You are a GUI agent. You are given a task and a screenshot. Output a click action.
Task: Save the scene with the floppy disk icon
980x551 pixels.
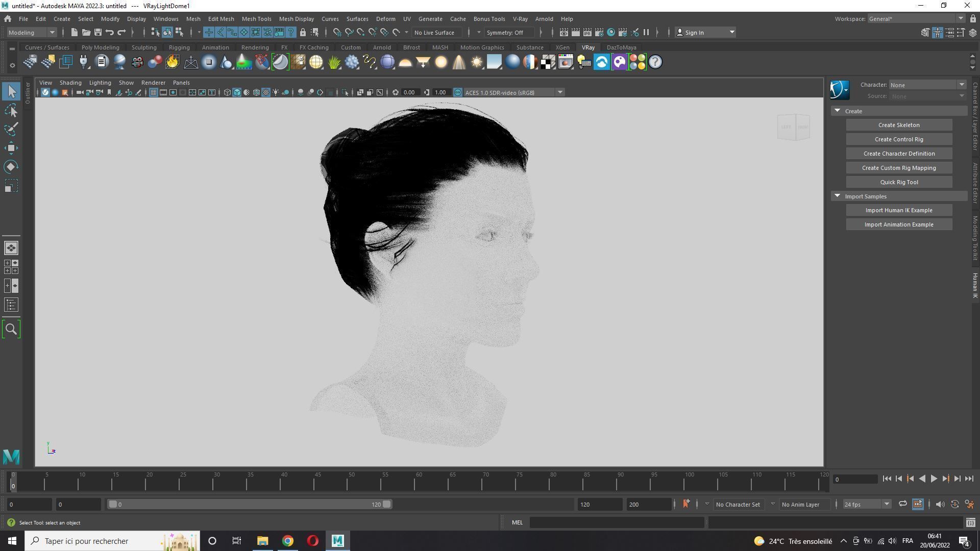pyautogui.click(x=97, y=32)
